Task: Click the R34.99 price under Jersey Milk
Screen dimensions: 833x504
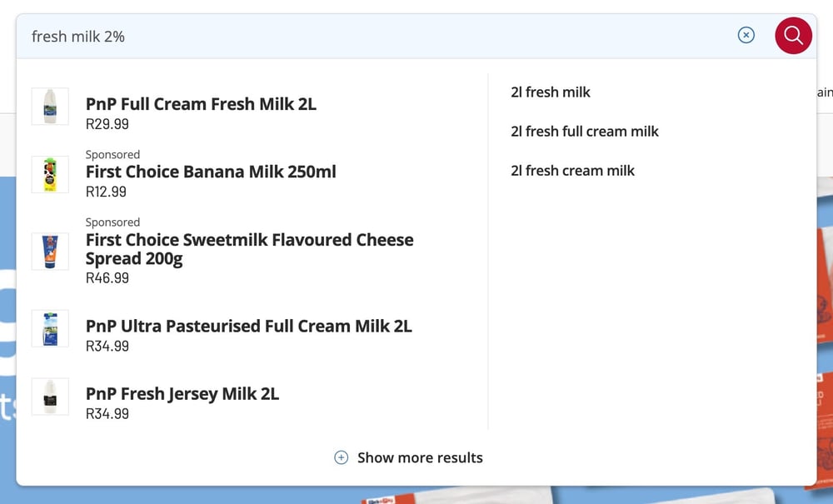Action: [107, 413]
